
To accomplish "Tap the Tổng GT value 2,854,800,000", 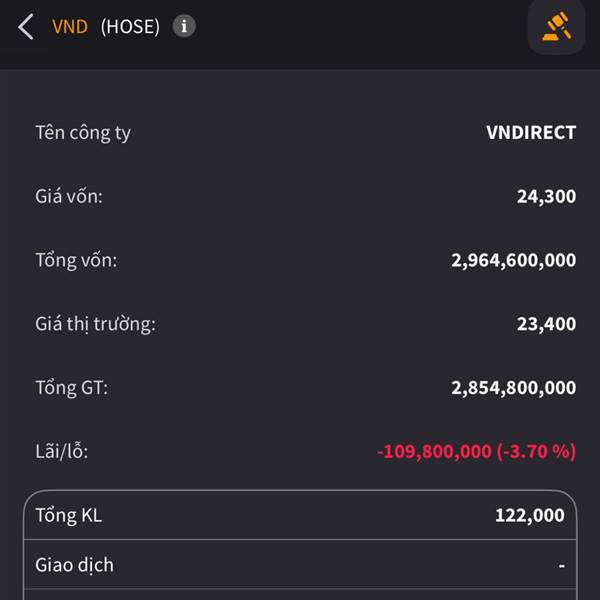I will tap(514, 388).
